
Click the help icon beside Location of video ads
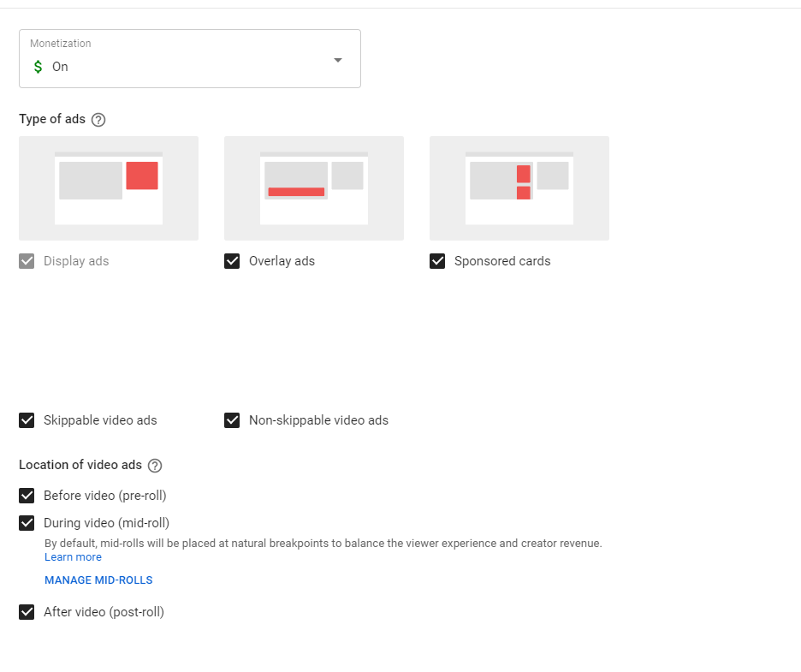[155, 466]
